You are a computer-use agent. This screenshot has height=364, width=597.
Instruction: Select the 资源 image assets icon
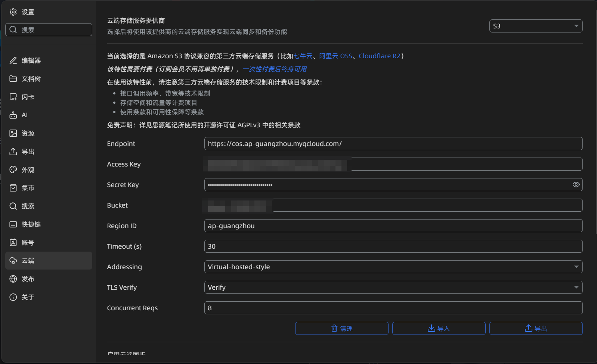(x=13, y=133)
